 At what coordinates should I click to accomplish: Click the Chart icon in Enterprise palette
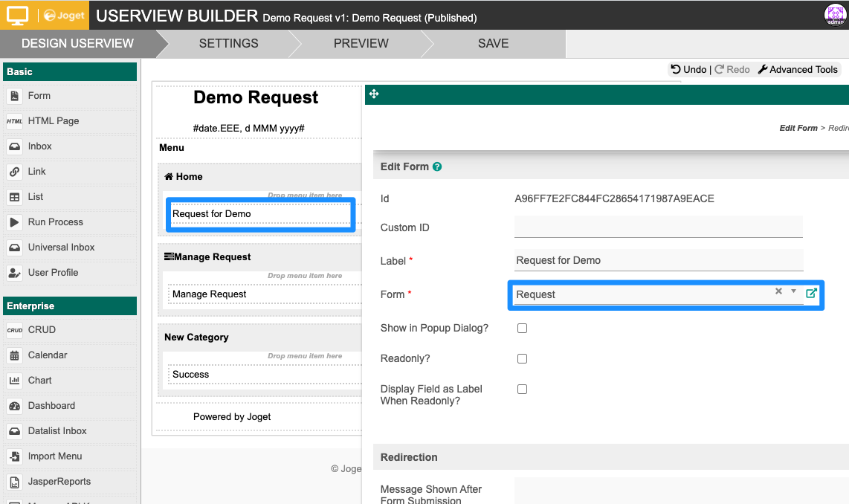click(x=15, y=381)
